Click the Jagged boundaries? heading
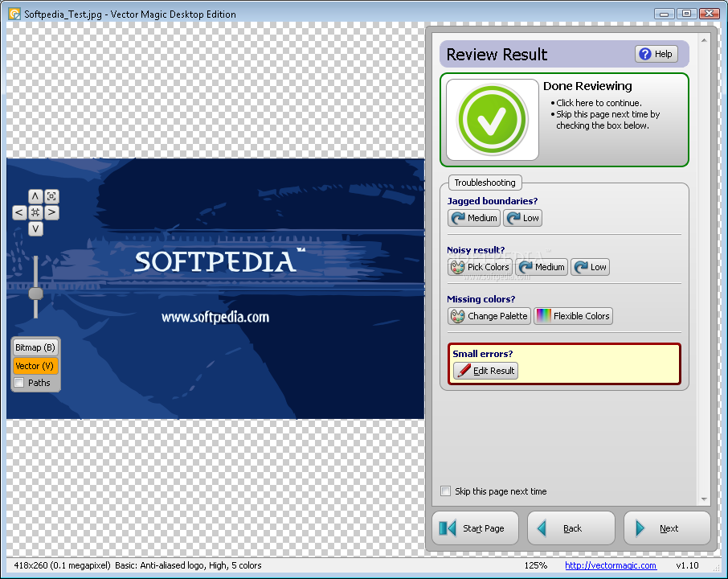The width and height of the screenshot is (728, 579). pos(492,201)
